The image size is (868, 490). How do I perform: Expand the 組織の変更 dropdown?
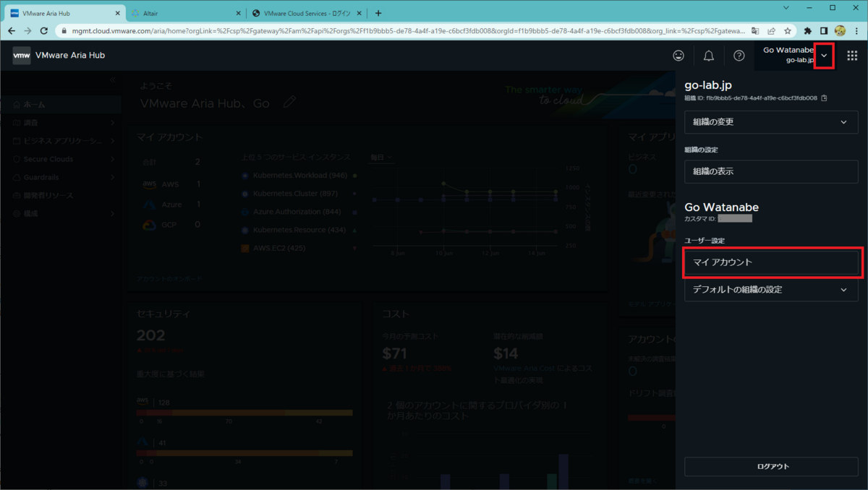(x=771, y=122)
